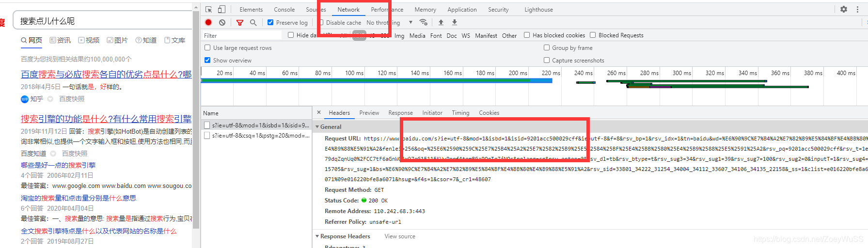Filter requests by Font type

436,35
